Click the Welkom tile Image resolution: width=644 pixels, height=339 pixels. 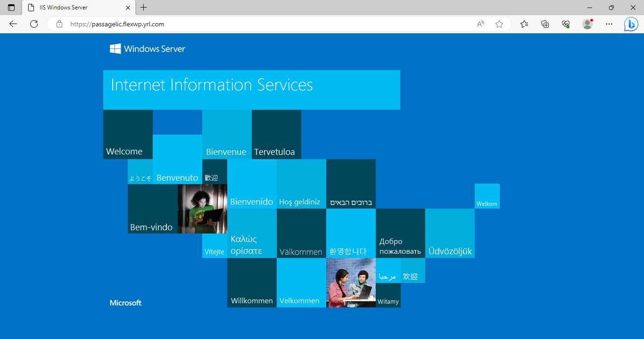pos(487,196)
